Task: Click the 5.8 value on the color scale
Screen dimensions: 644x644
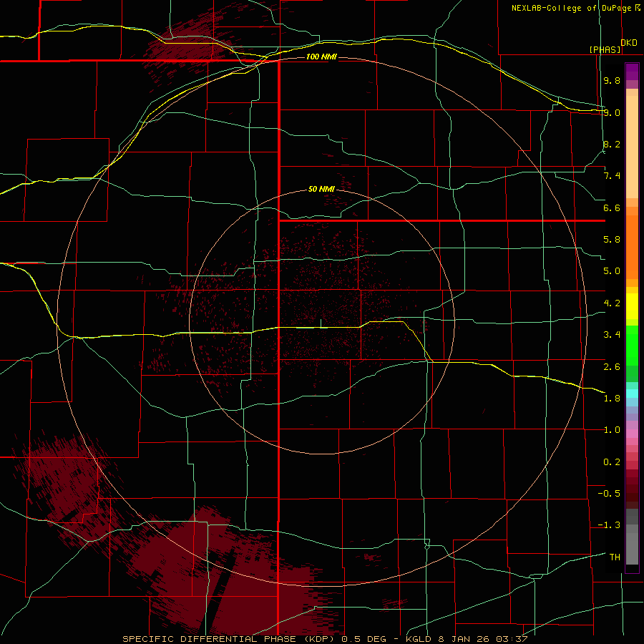Action: pyautogui.click(x=612, y=240)
